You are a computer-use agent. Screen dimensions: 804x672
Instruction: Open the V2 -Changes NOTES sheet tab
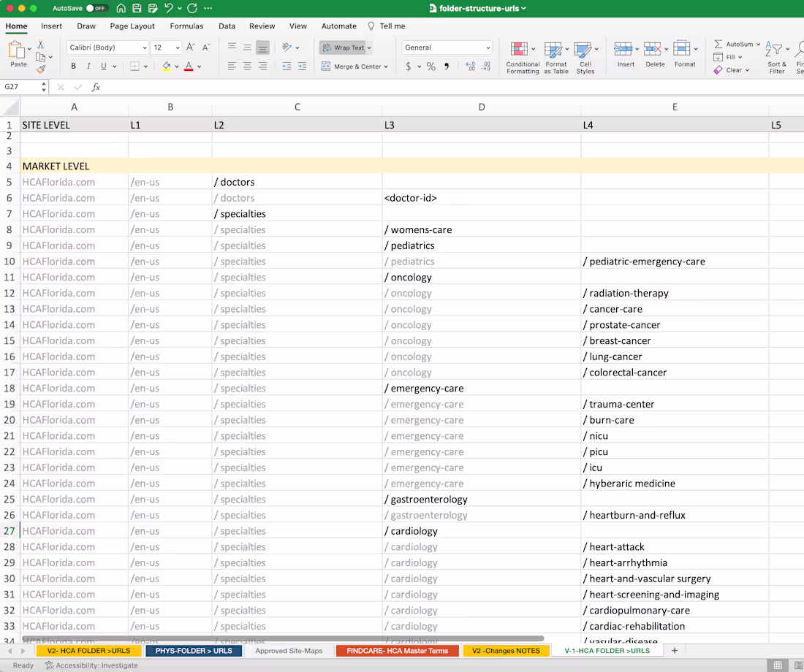[506, 650]
